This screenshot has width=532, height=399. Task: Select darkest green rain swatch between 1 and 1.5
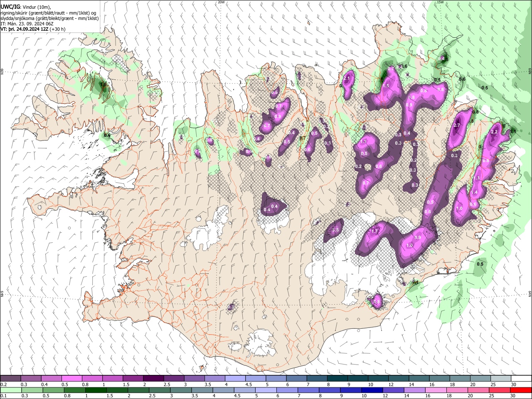coord(96,390)
